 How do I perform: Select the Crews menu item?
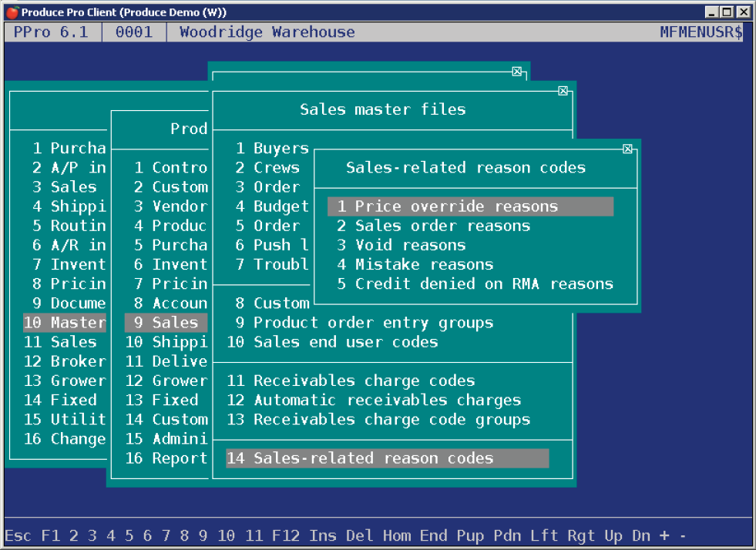click(267, 168)
